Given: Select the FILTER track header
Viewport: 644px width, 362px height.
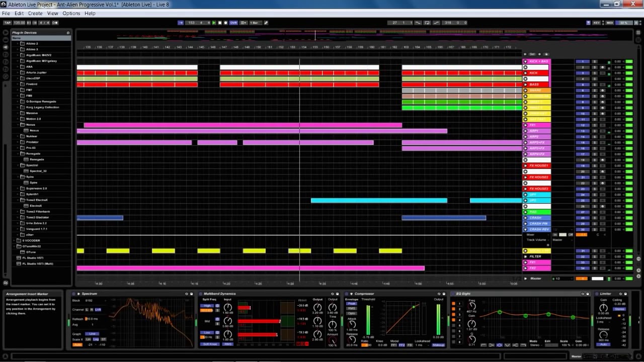Looking at the screenshot, I should (x=536, y=256).
